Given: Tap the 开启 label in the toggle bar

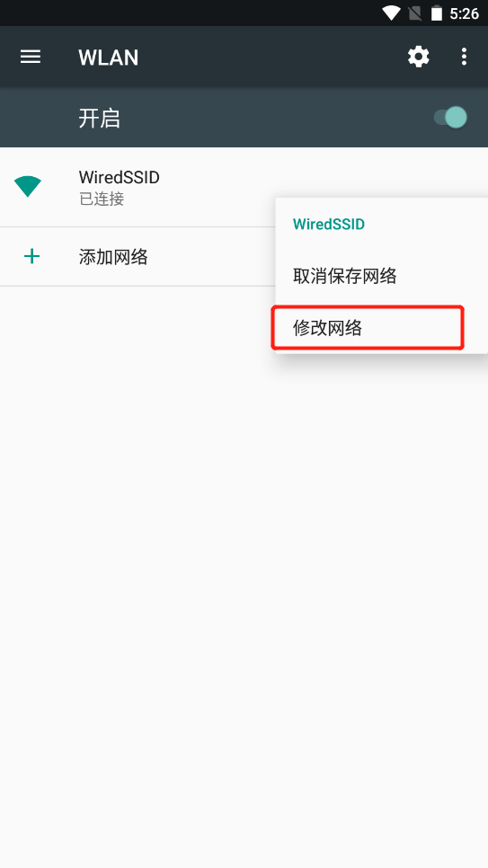Looking at the screenshot, I should click(99, 118).
